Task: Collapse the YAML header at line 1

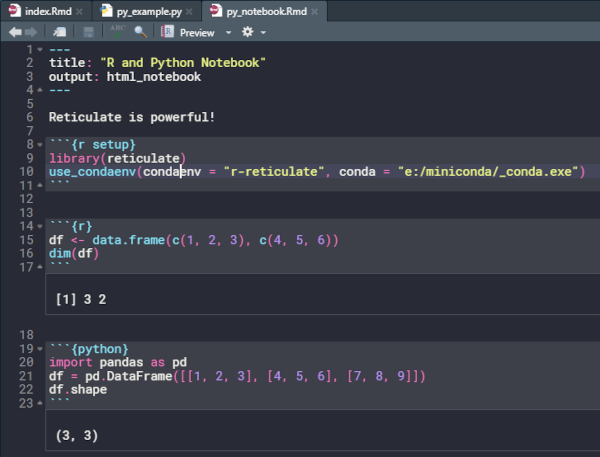Action: (x=40, y=49)
